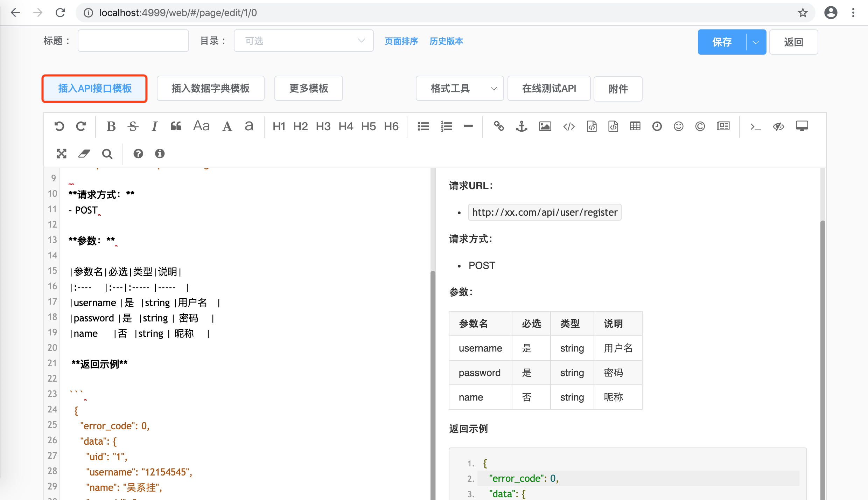Bookmark this page with the star icon
Screen dimensions: 868x500
point(803,13)
